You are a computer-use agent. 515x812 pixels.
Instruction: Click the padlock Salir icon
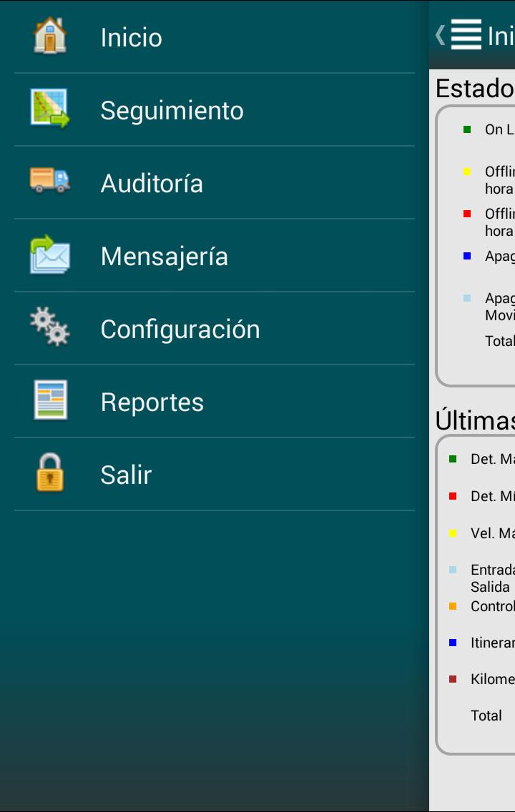[x=50, y=473]
